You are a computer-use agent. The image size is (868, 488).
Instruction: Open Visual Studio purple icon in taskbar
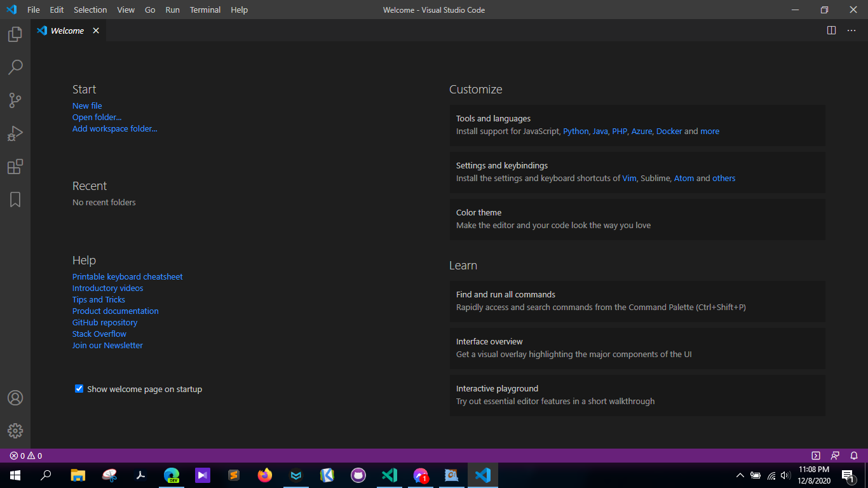203,475
